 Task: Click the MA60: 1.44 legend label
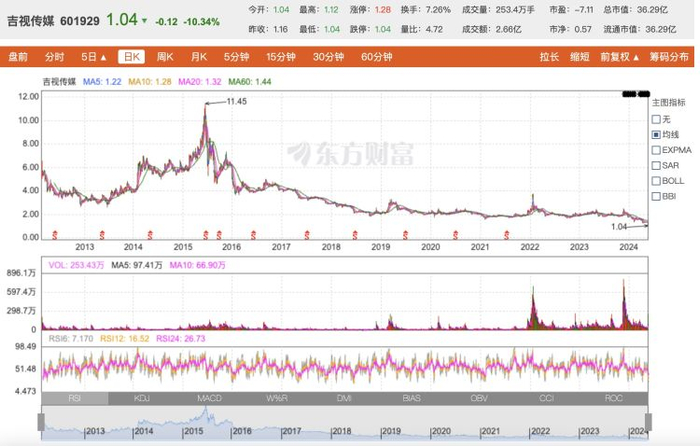click(x=250, y=82)
